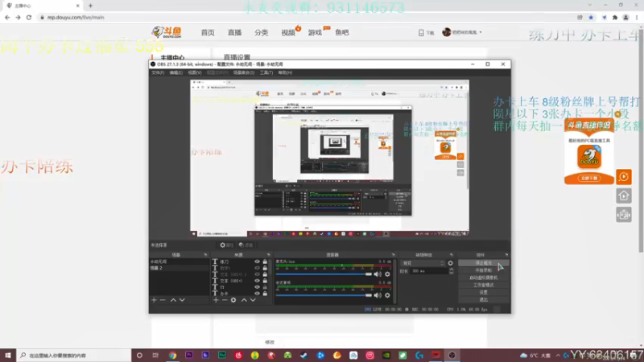Image resolution: width=644 pixels, height=362 pixels.
Task: Click 属性 properties gear button above docks
Action: coord(226,245)
